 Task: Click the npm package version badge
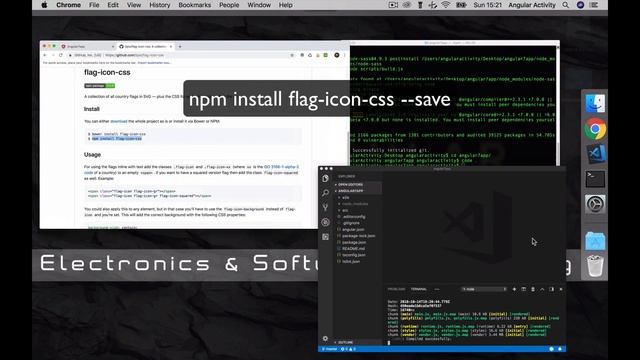tap(100, 86)
